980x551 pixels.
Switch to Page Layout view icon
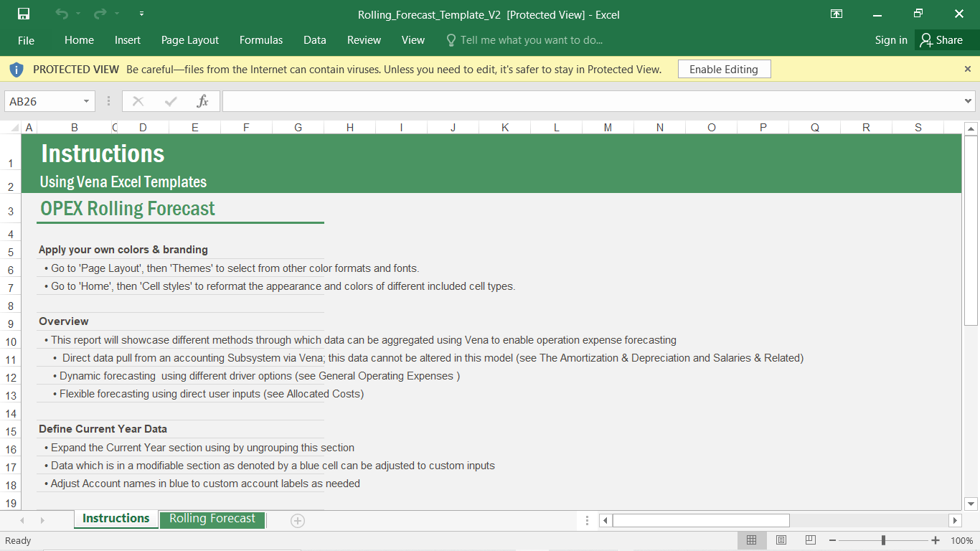coord(781,540)
